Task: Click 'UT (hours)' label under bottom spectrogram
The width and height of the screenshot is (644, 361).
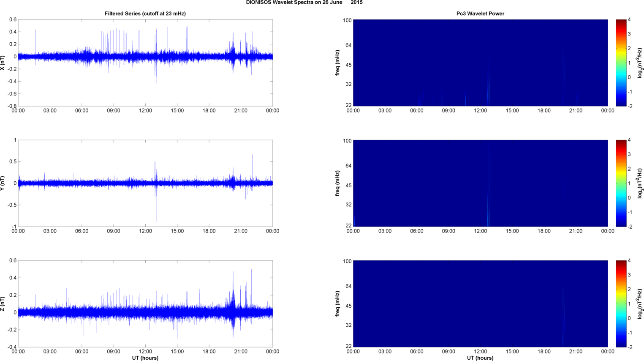Action: pyautogui.click(x=480, y=358)
